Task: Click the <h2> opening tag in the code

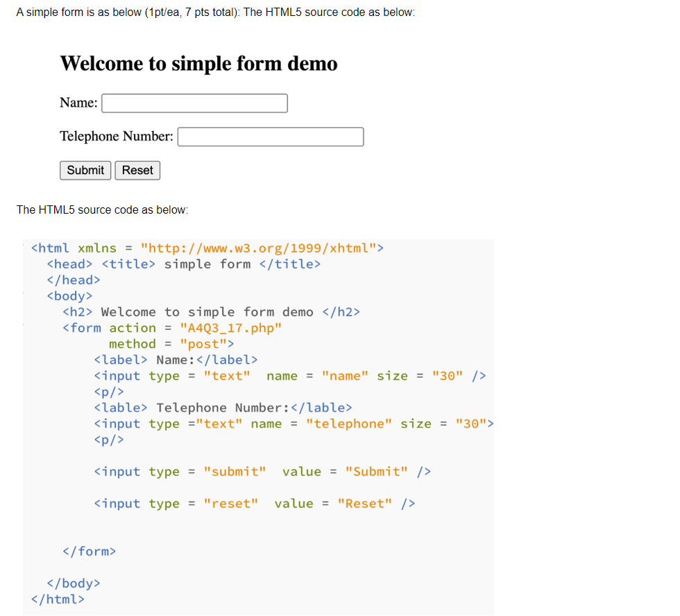Action: [78, 311]
